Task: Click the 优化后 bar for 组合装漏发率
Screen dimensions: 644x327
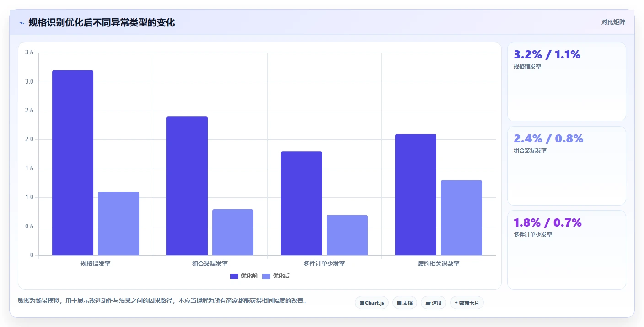Action: [233, 232]
